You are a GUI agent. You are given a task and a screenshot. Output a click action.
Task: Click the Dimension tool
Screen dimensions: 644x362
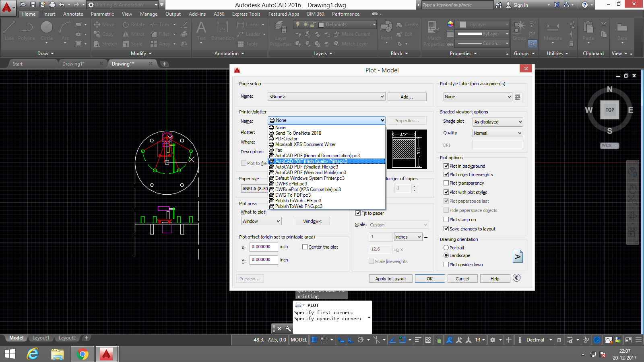[223, 31]
